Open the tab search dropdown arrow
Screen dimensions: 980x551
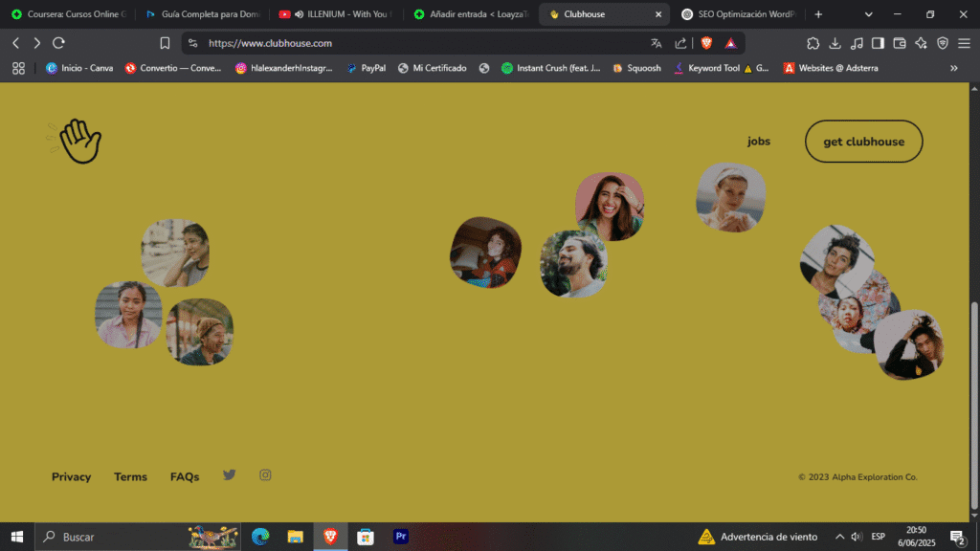point(868,13)
